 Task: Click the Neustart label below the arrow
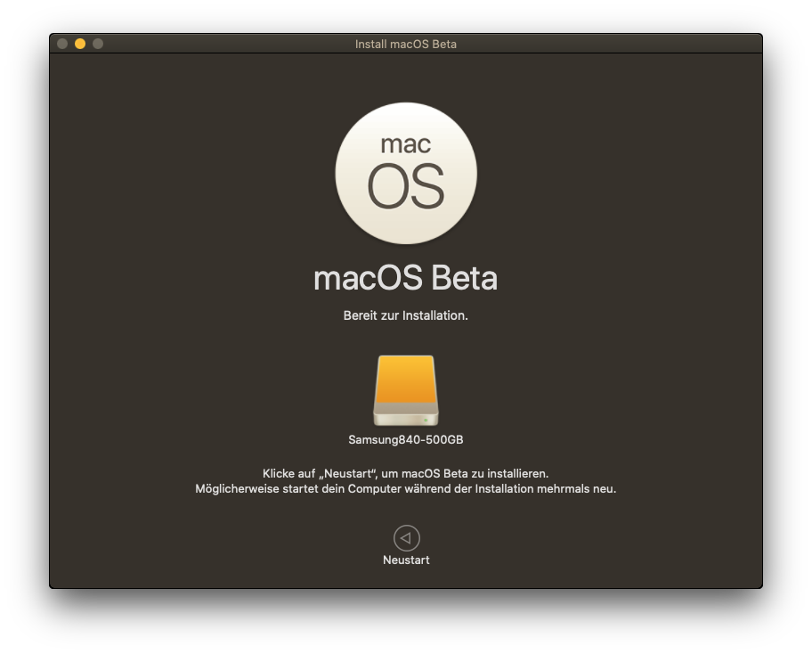click(406, 560)
